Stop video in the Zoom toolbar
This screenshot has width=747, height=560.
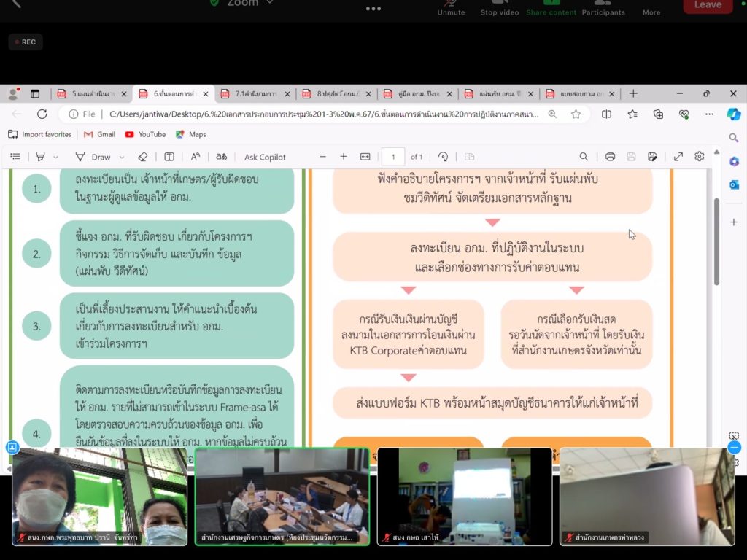point(499,8)
